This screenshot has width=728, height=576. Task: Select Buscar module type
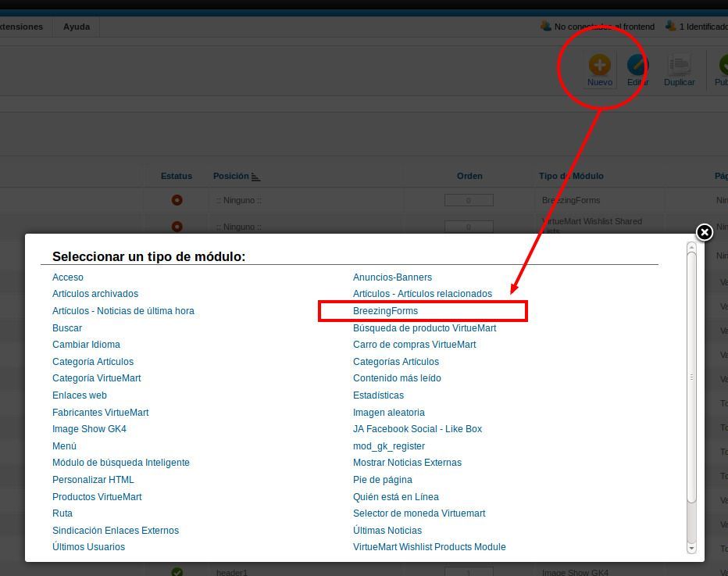67,328
